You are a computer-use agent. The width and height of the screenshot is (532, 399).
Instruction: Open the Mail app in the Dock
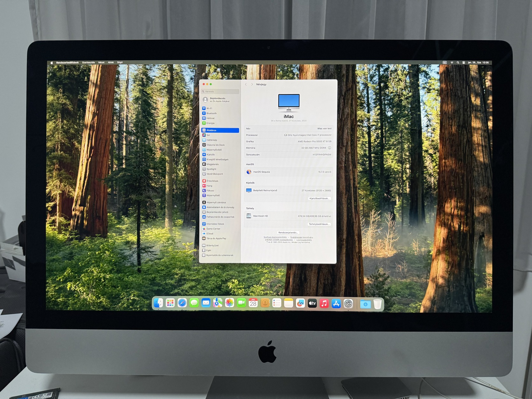click(x=206, y=303)
